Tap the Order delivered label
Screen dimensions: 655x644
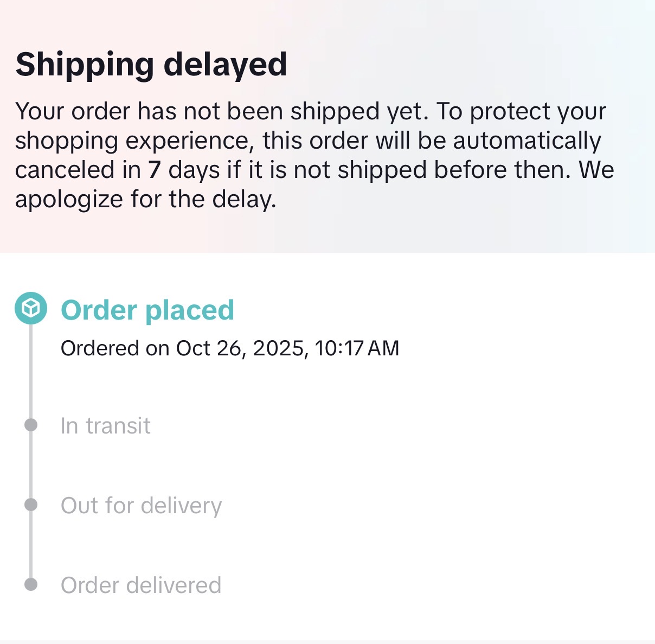coord(140,585)
